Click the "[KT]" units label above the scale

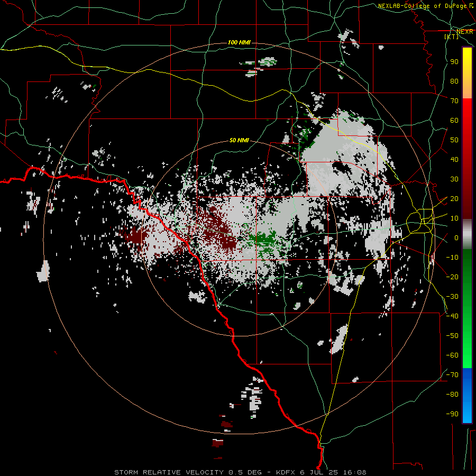452,36
